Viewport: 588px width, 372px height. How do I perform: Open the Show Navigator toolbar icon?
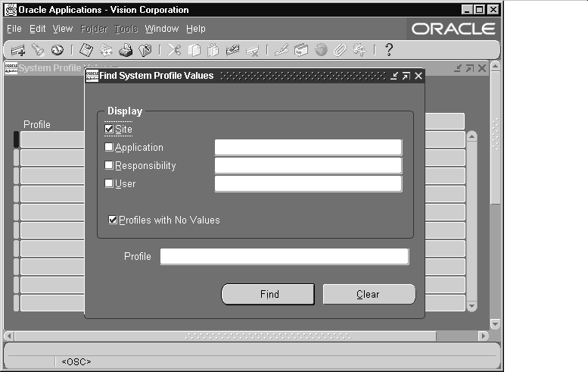tap(58, 50)
